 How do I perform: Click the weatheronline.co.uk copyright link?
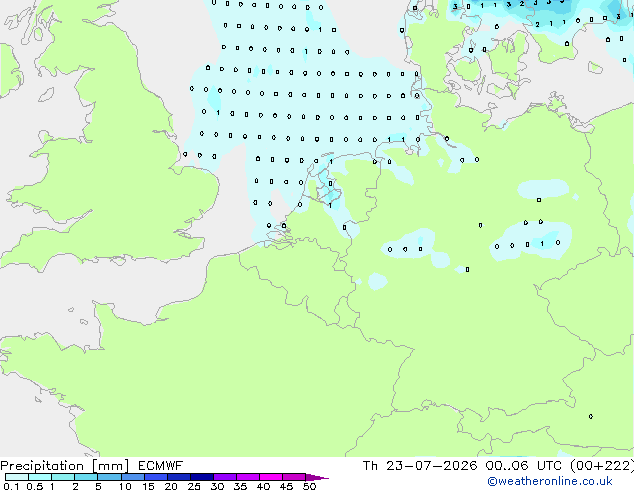550,481
